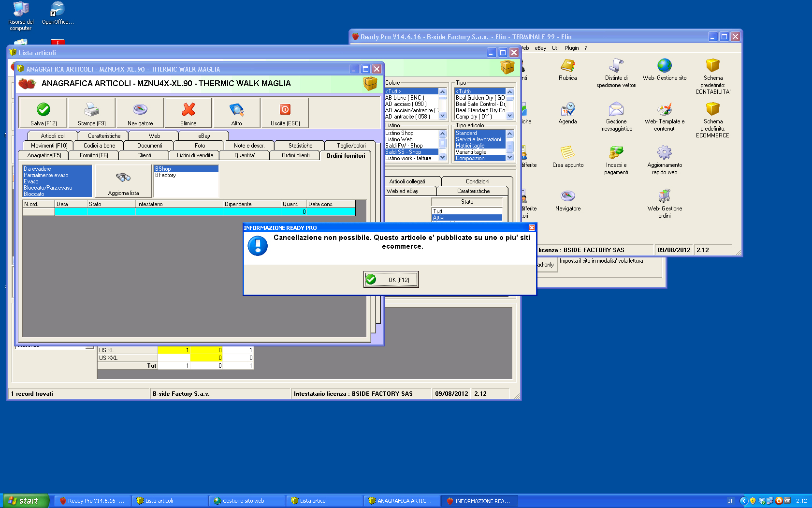Switch to Gestione sito web taskbar item
812x508 pixels.
tap(246, 501)
